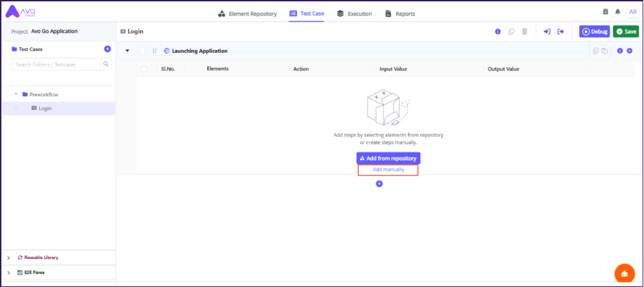Click the search magnifier icon in sidebar
Image resolution: width=644 pixels, height=287 pixels.
point(106,65)
